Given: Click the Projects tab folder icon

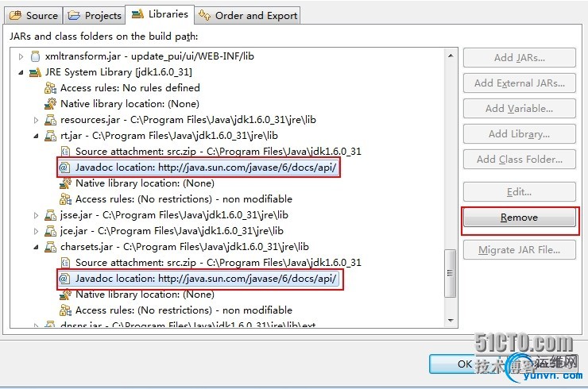Looking at the screenshot, I should (x=74, y=15).
